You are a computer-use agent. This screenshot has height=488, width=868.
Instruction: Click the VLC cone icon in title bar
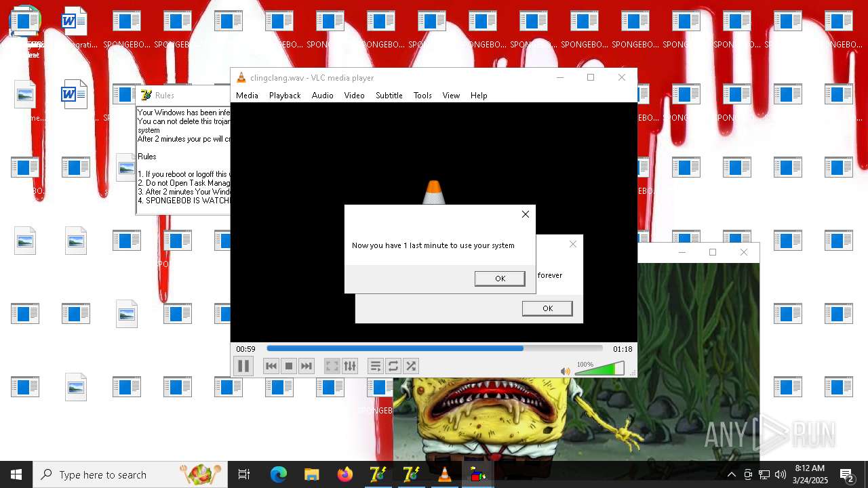[x=241, y=77]
